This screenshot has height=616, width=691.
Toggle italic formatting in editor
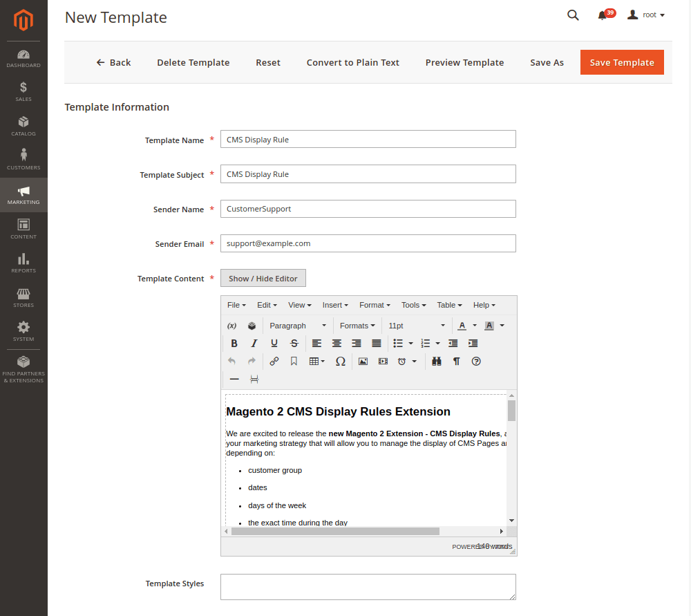coord(254,344)
